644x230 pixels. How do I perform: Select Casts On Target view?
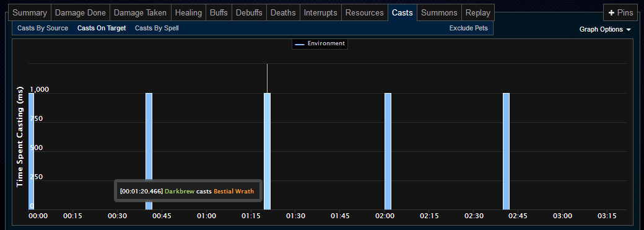pyautogui.click(x=102, y=29)
